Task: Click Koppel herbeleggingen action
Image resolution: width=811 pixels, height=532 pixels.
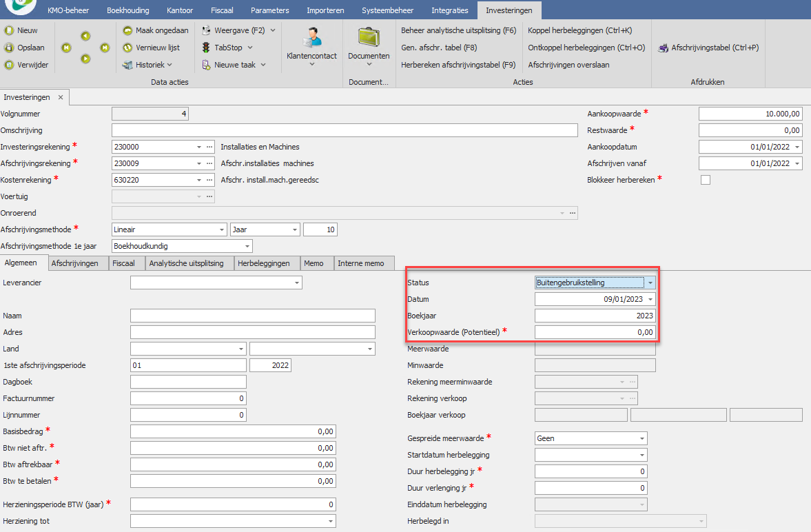Action: coord(579,30)
